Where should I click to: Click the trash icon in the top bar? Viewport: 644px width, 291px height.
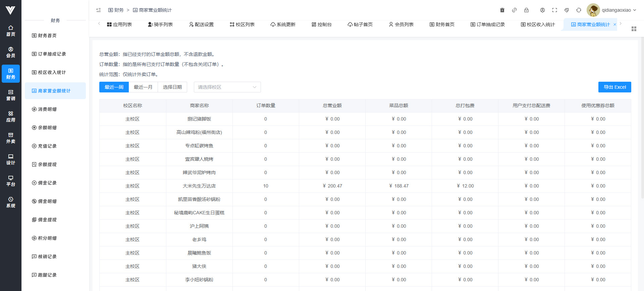[x=502, y=10]
